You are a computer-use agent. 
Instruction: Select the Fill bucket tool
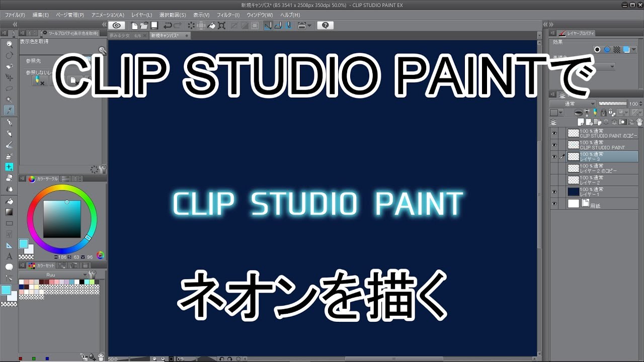point(9,201)
